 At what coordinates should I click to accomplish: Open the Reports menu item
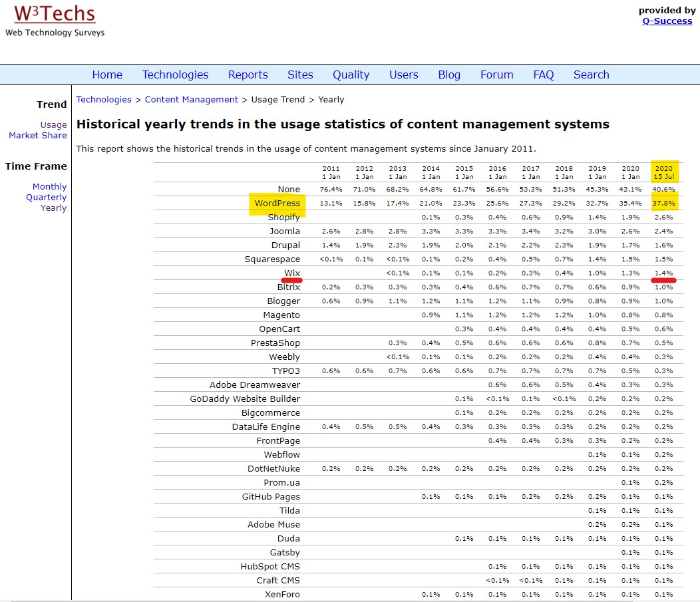click(x=248, y=75)
